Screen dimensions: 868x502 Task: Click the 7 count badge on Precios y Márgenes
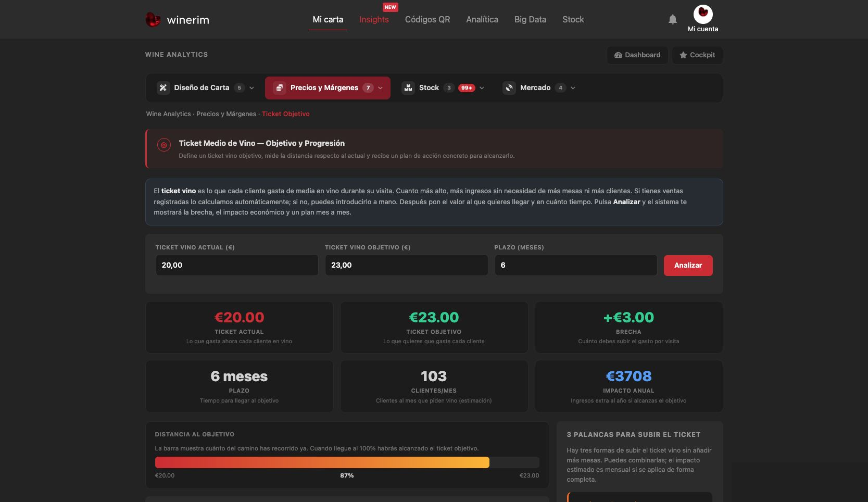[368, 88]
